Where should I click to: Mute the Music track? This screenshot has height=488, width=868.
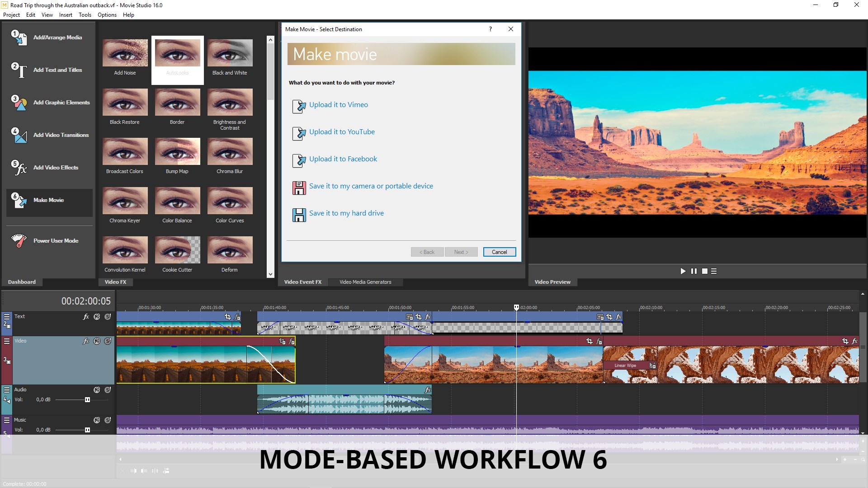(97, 420)
